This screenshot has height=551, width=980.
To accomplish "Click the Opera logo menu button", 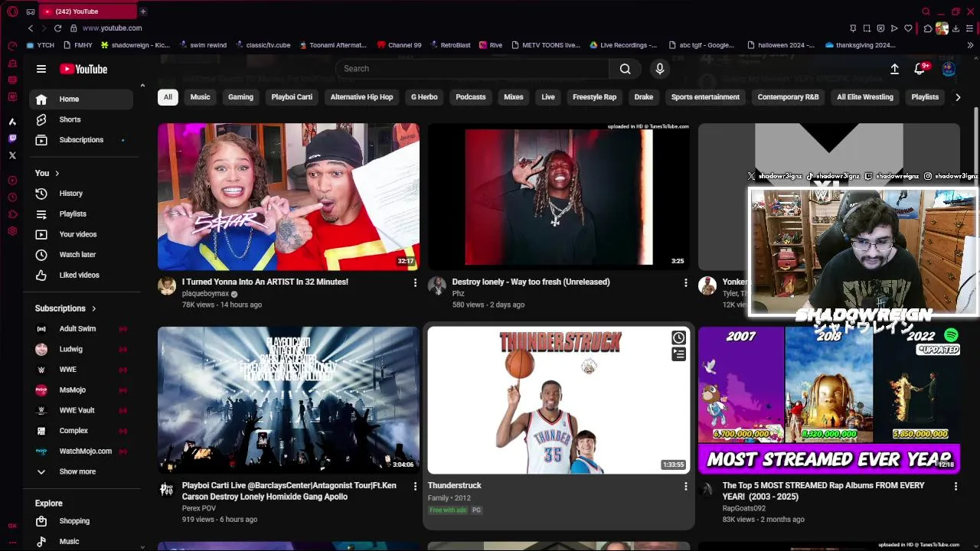I will (12, 11).
